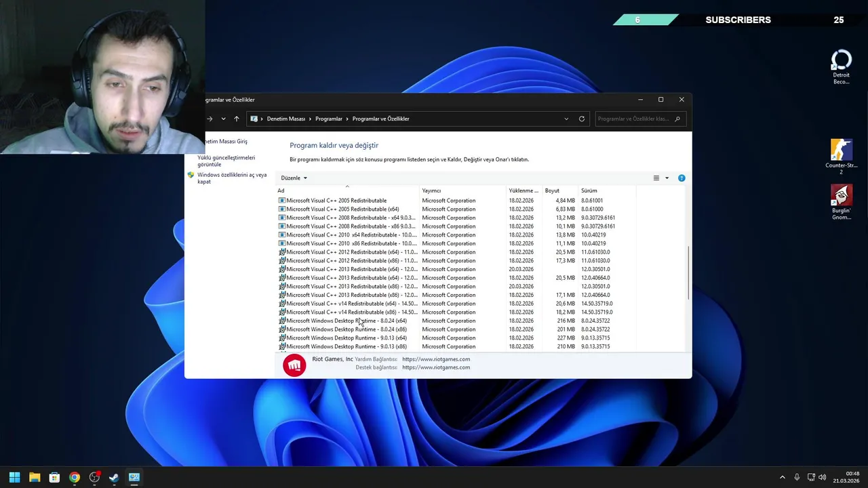This screenshot has height=488, width=868.
Task: Focus the Programlar ve Özellikler search box
Action: point(640,119)
